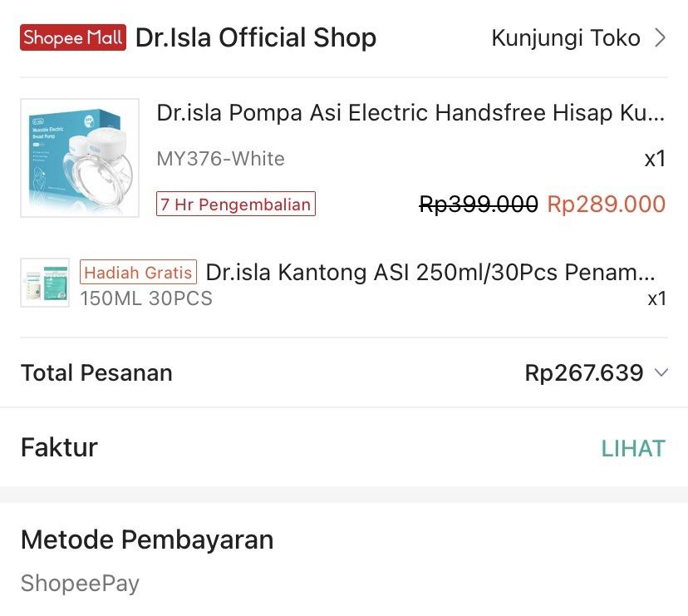688x616 pixels.
Task: Tap the Hadiah Gratis gift label
Action: [x=137, y=272]
